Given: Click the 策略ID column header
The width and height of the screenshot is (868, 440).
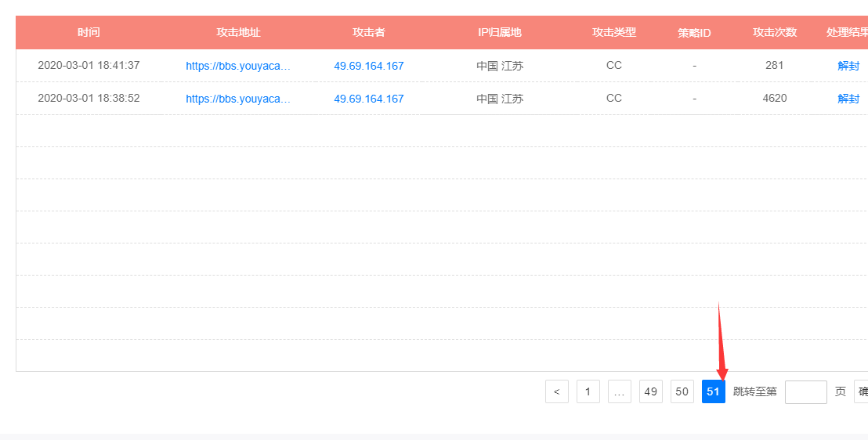Looking at the screenshot, I should point(694,33).
